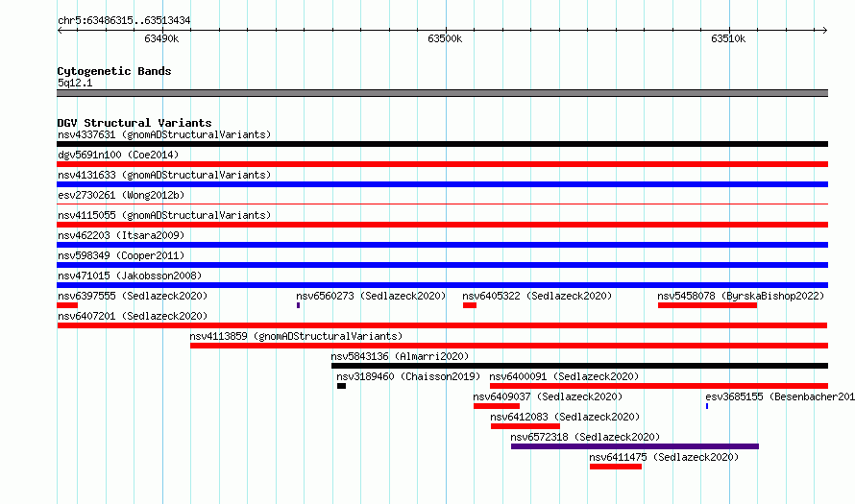Select the nsv4115055 (gnomADStructuralVariants) label
Viewport: 855px width, 504px height.
click(x=164, y=215)
